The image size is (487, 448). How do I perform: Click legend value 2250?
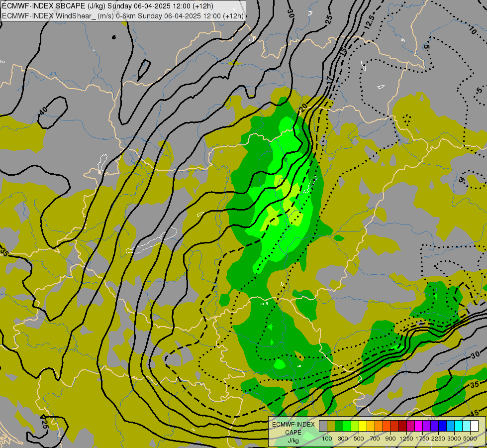pos(438,439)
